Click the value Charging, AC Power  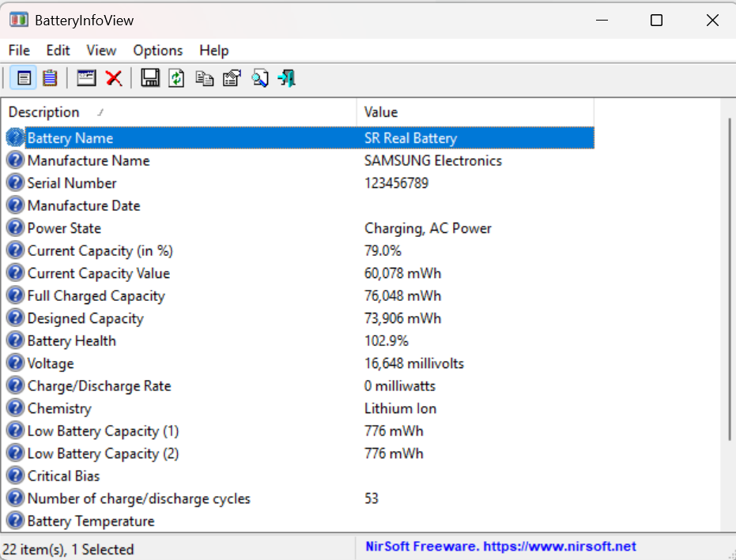[428, 228]
